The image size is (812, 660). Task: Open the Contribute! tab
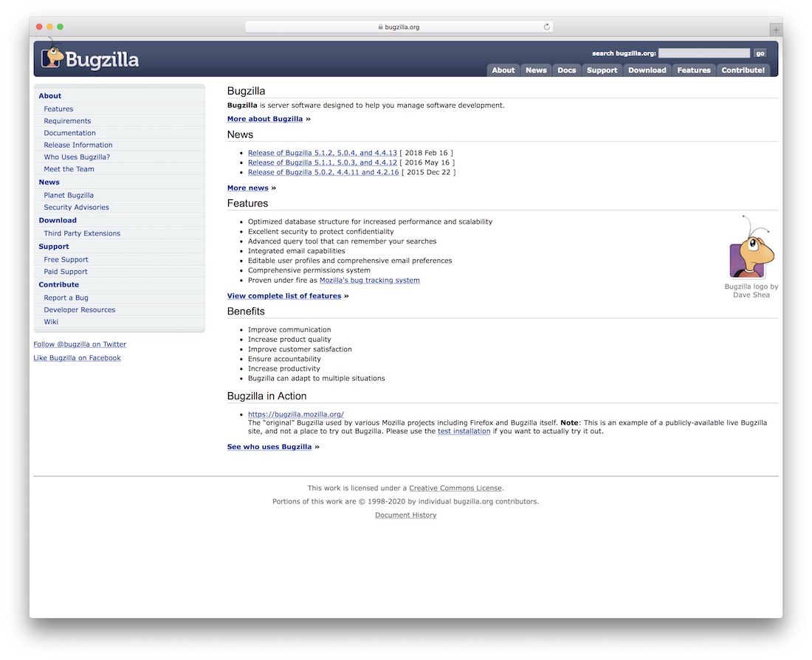743,70
